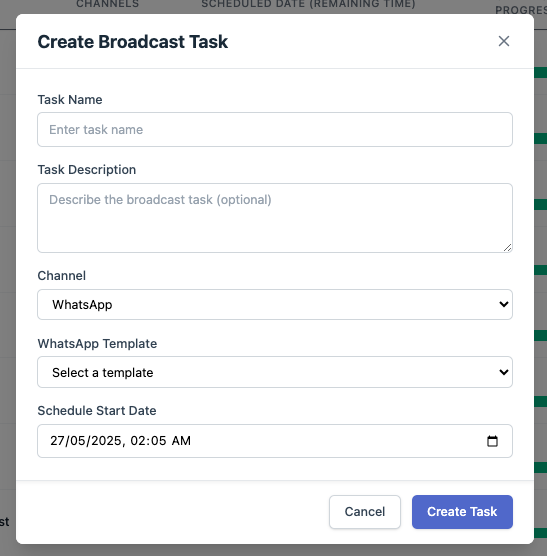This screenshot has width=547, height=556.
Task: Grab the description box resize handle
Action: click(507, 248)
